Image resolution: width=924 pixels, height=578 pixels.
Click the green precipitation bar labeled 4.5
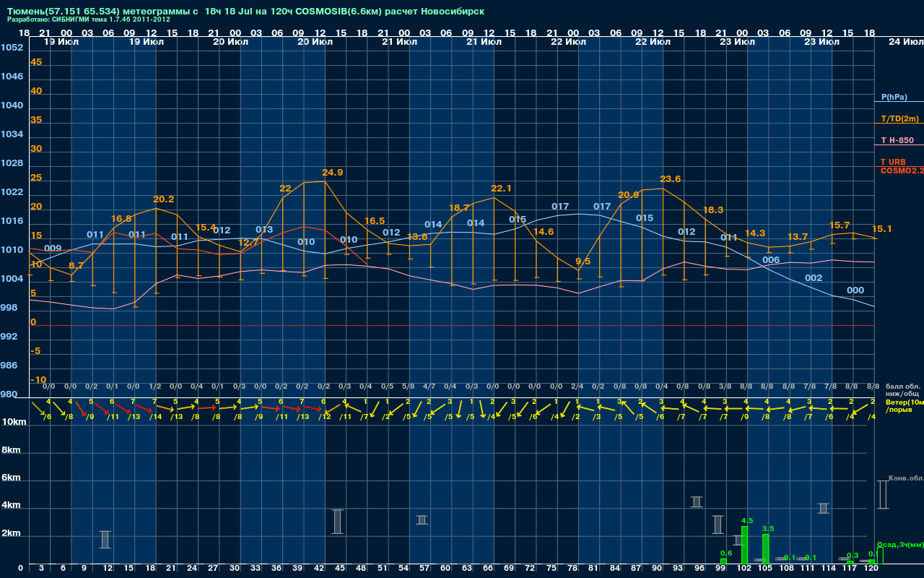745,545
